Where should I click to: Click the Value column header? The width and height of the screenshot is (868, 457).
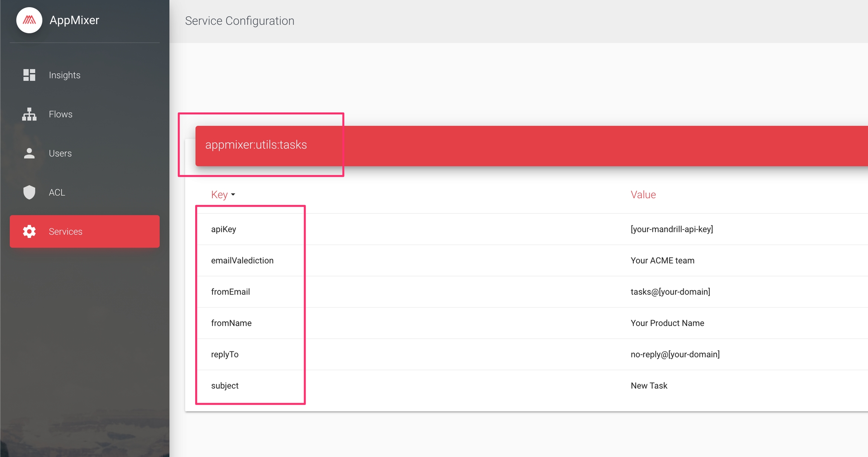pos(643,195)
